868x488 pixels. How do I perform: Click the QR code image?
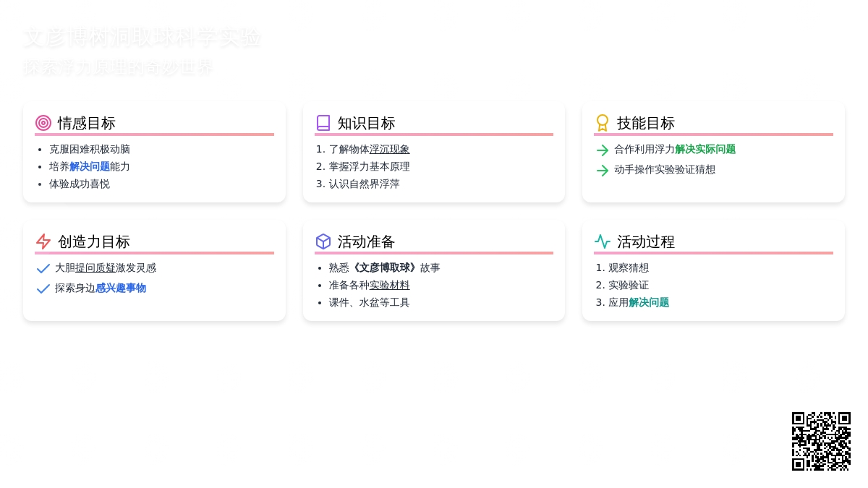click(821, 441)
